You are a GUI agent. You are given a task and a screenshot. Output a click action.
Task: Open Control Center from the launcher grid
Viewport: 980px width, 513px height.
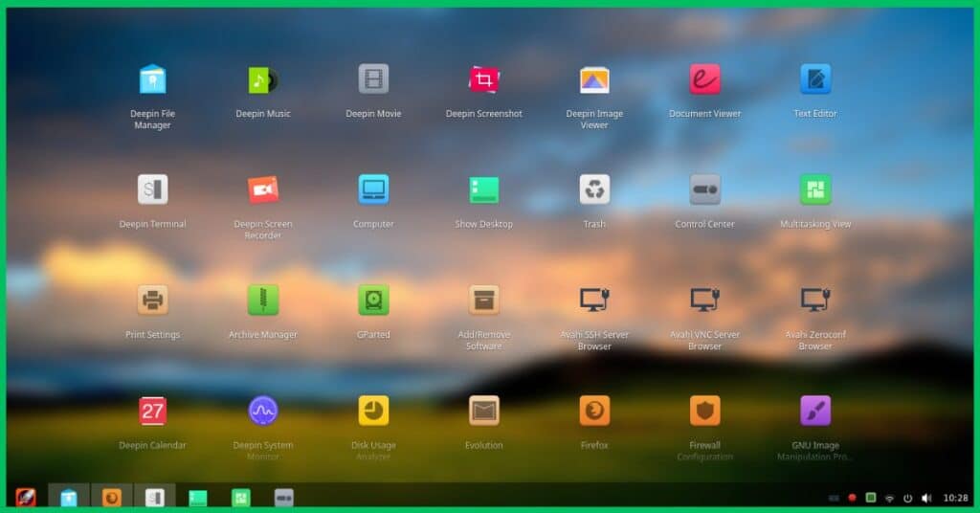click(705, 190)
